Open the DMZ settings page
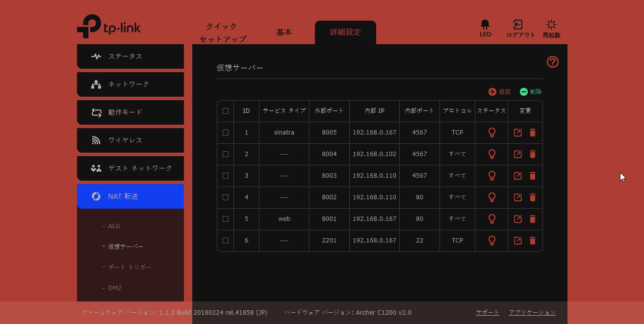Screen dimensions: 644x324 click(114, 288)
